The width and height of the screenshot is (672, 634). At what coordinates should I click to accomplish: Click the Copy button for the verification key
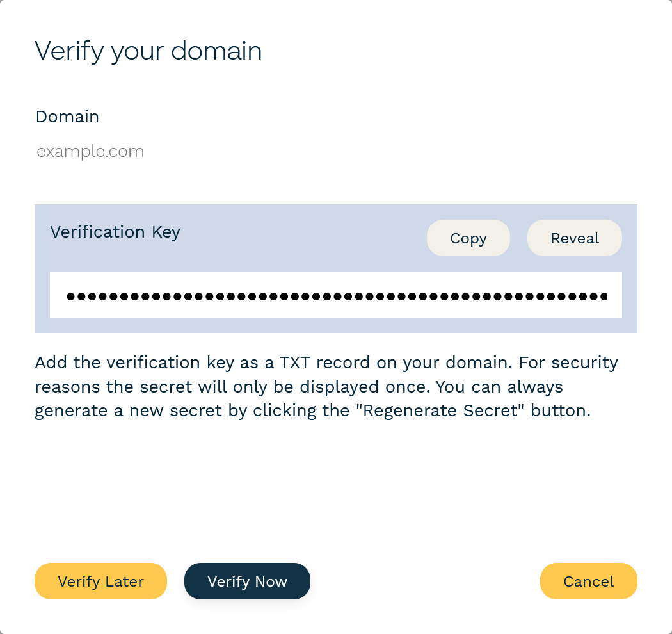click(x=468, y=238)
